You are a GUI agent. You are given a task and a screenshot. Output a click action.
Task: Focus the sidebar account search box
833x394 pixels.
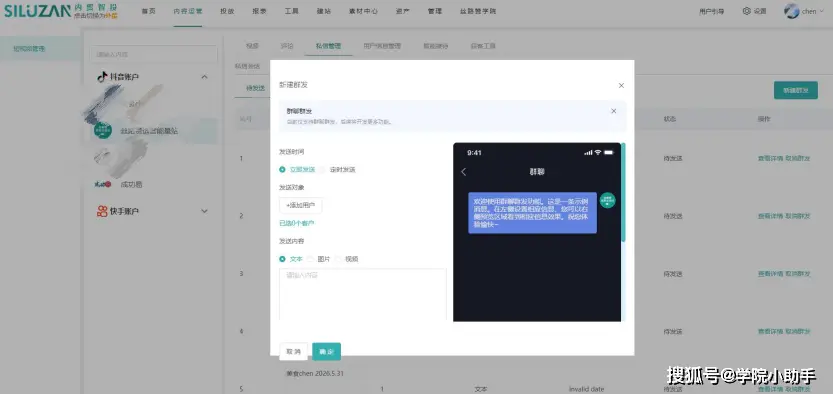point(154,54)
